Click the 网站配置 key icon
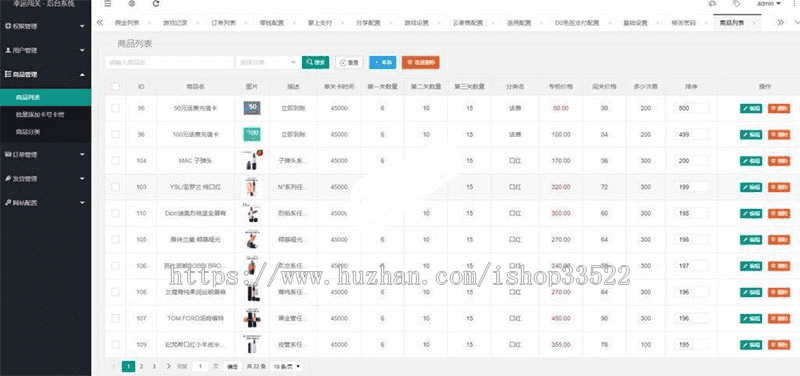Viewport: 800px width, 376px height. point(8,203)
